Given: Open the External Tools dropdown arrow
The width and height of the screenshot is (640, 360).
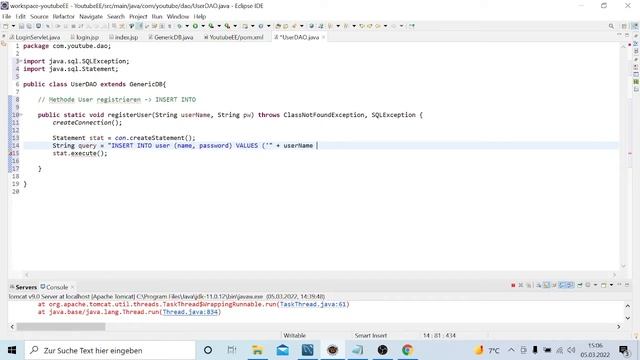Looking at the screenshot, I should tap(235, 26).
